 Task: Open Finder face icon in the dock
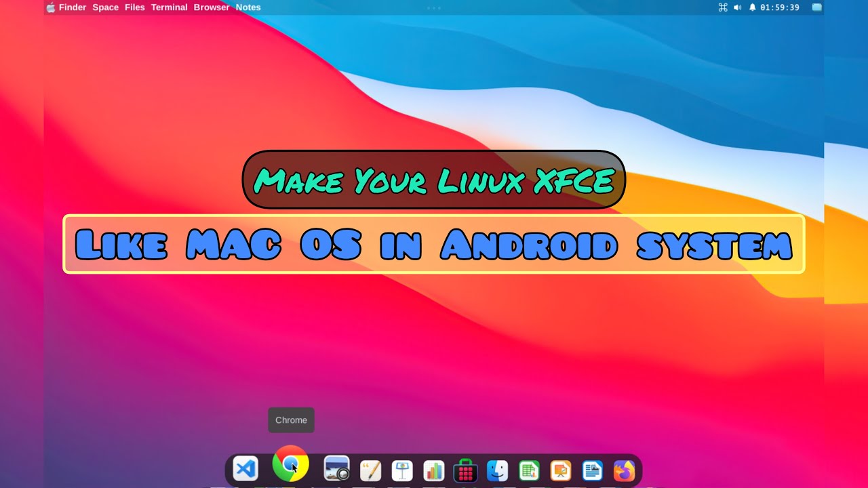pos(498,470)
